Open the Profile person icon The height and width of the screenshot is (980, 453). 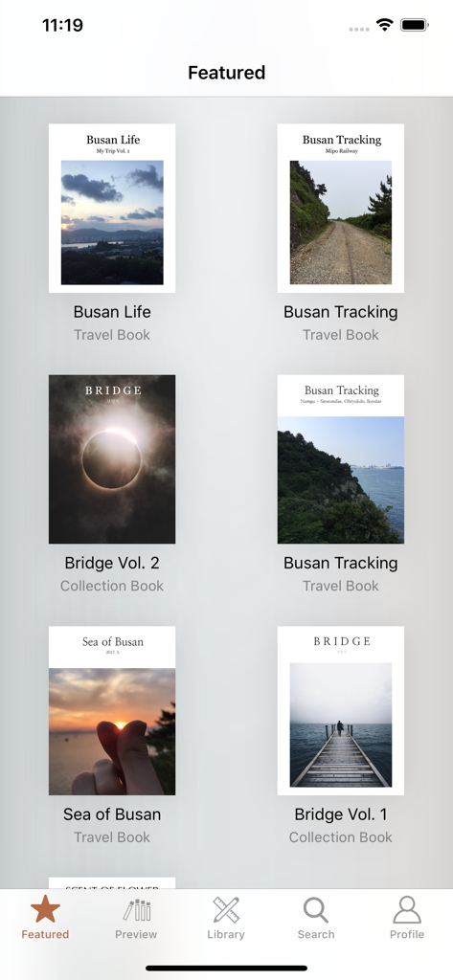[407, 909]
